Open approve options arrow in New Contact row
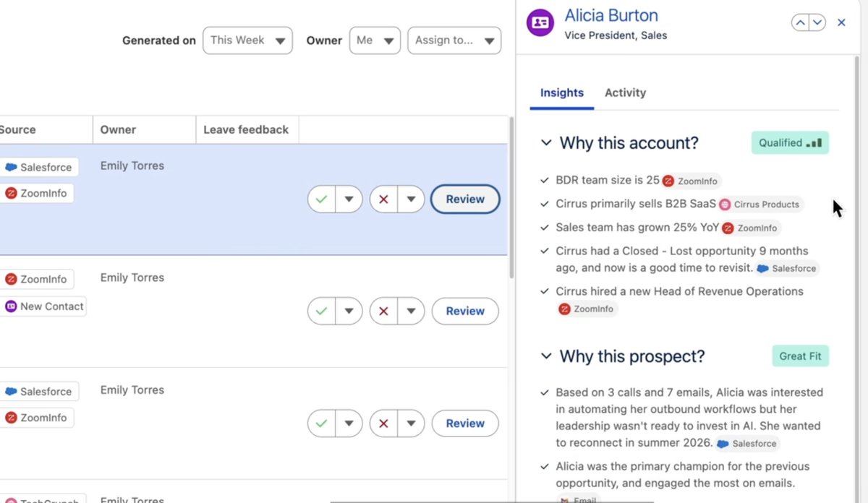Image resolution: width=868 pixels, height=503 pixels. (349, 311)
